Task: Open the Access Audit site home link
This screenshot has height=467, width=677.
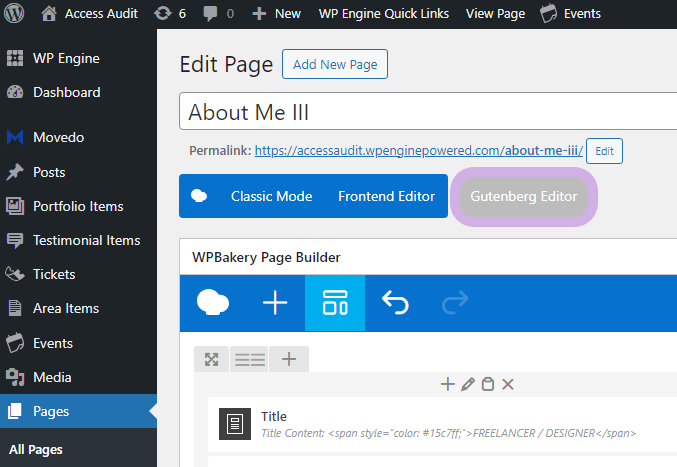Action: (x=89, y=13)
